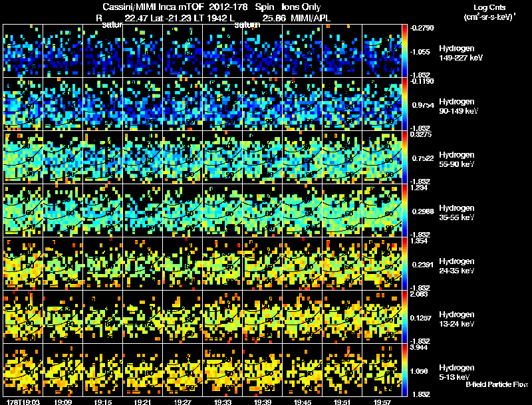
Task: Click the 2.083 scale value
Action: coord(419,295)
